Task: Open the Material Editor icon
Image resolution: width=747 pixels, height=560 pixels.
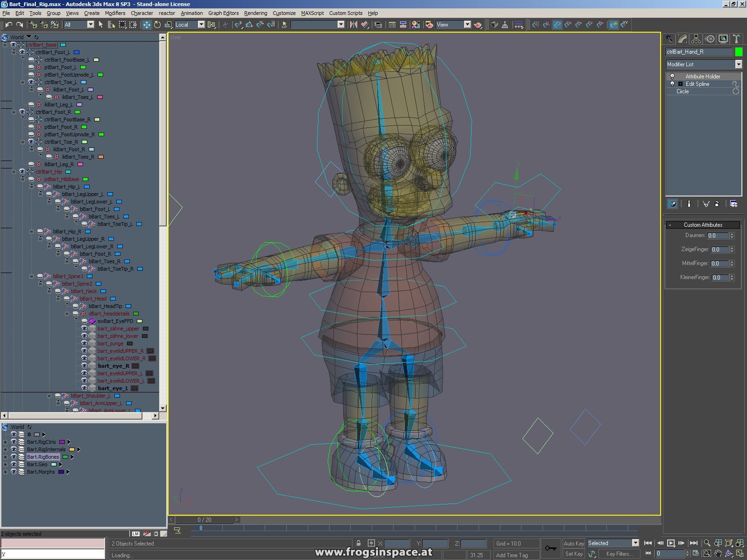Action: (x=416, y=25)
